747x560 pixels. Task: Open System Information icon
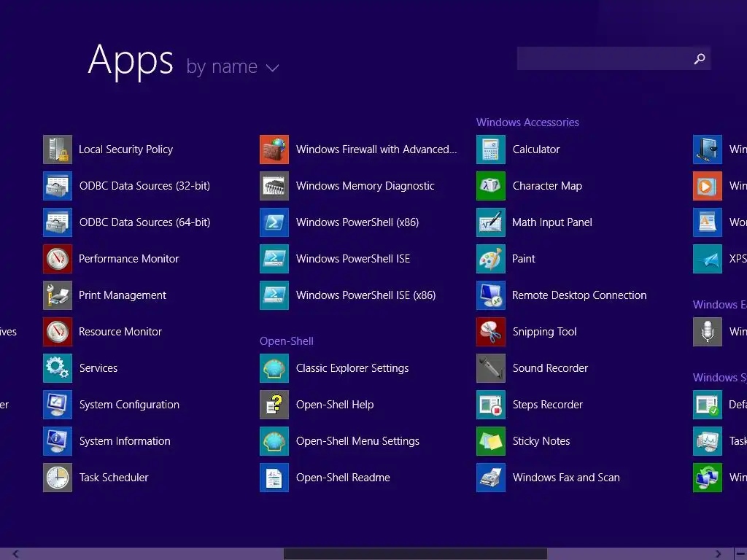pyautogui.click(x=58, y=441)
